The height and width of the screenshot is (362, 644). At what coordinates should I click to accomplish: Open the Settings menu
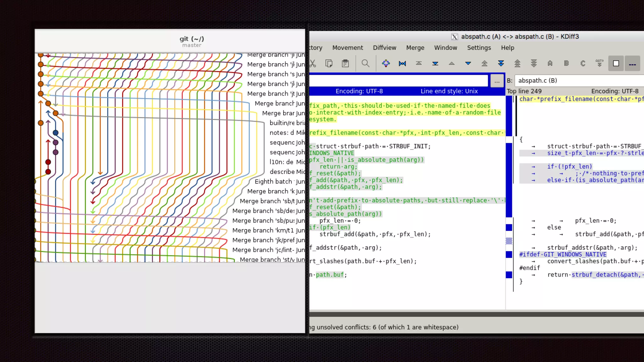479,48
